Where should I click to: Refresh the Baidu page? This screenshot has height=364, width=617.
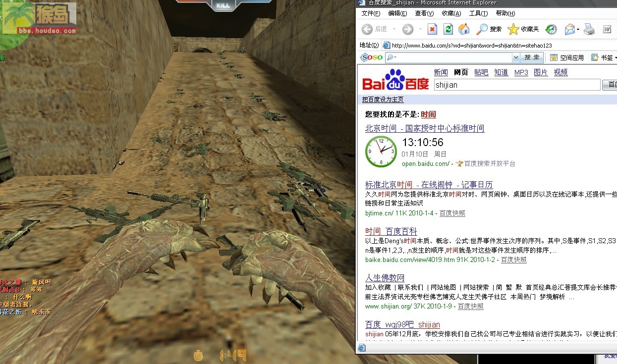pos(448,29)
